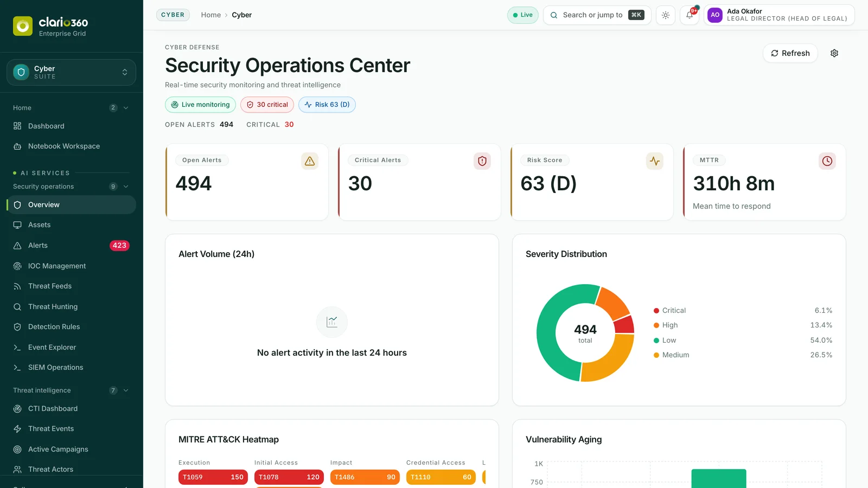Open Threat Actors
868x488 pixels.
click(71, 470)
